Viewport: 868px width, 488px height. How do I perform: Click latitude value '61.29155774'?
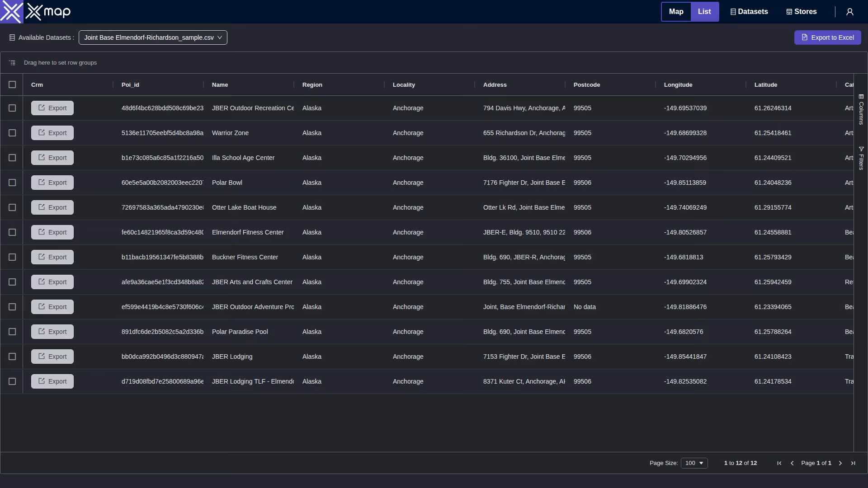[773, 207]
